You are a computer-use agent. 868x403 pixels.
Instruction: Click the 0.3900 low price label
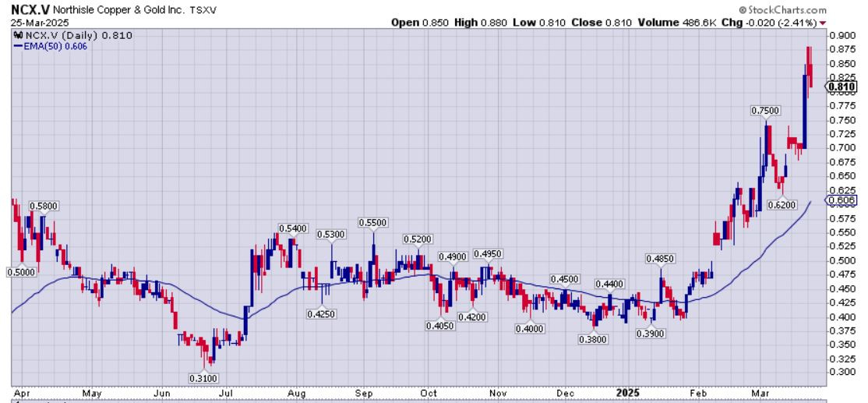(651, 334)
